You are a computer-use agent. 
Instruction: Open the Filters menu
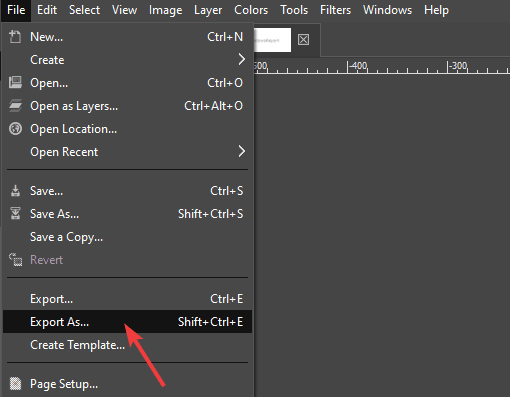pyautogui.click(x=335, y=10)
